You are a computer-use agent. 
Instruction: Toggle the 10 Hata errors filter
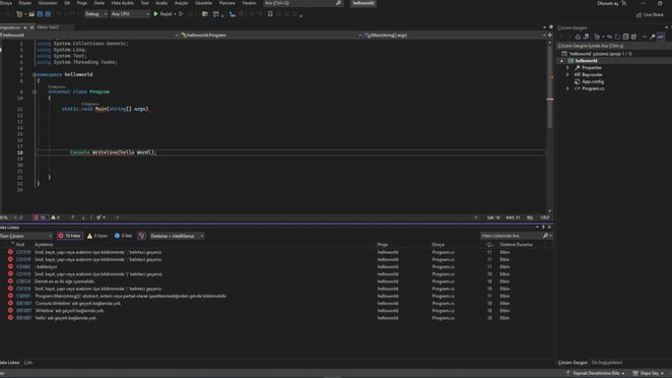[x=69, y=236]
